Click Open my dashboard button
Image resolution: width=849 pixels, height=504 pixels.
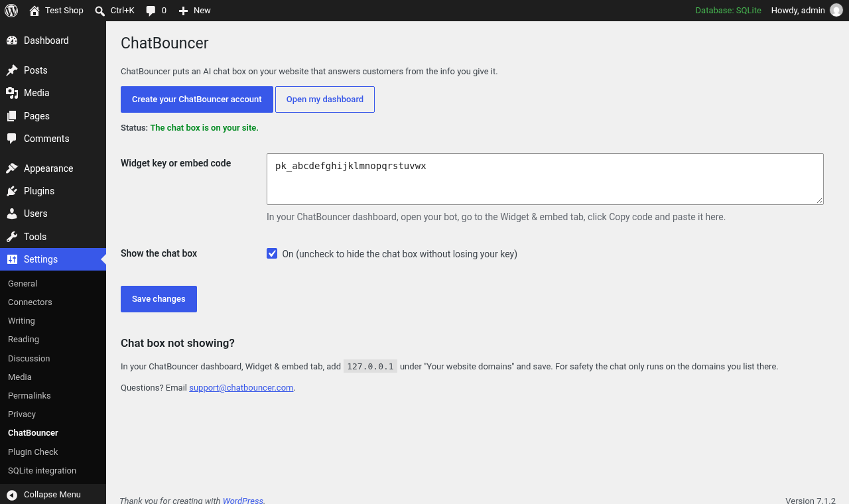pyautogui.click(x=325, y=99)
